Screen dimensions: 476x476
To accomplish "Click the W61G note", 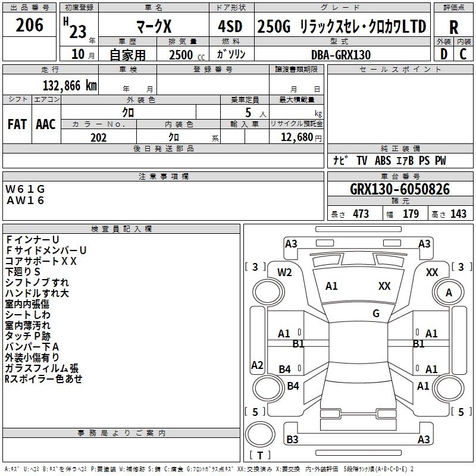I will click(25, 189).
